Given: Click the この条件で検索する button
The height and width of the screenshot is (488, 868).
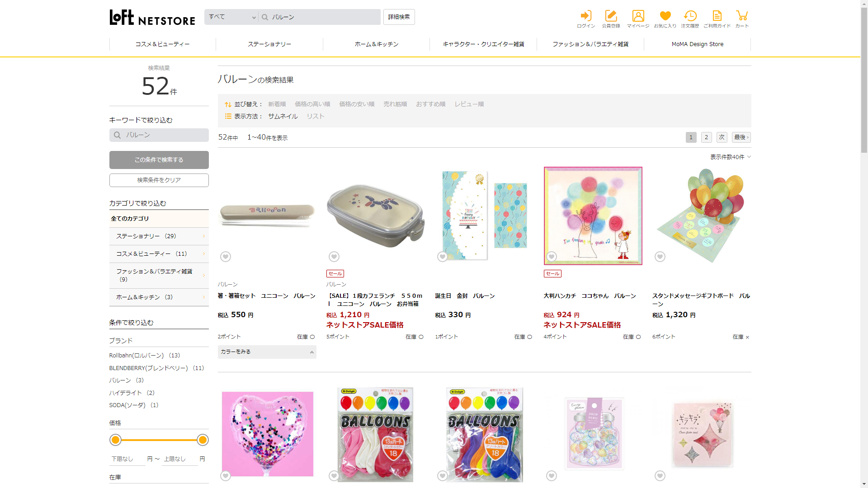Looking at the screenshot, I should 159,160.
